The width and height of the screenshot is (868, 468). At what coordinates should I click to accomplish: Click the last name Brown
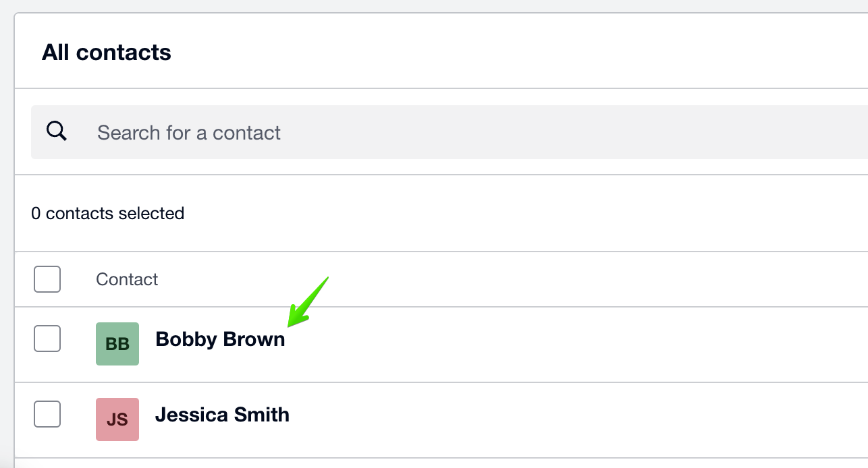pos(254,339)
